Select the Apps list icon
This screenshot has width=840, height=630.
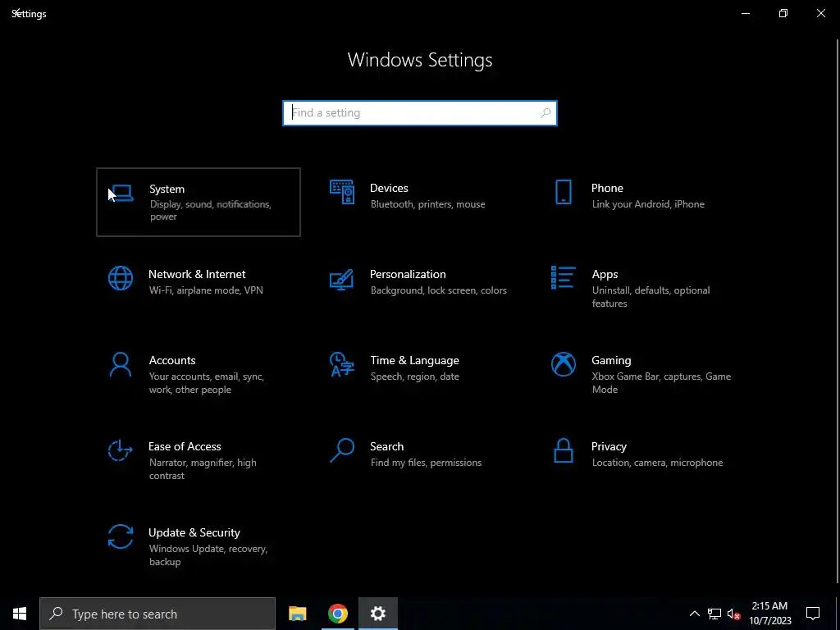(563, 277)
